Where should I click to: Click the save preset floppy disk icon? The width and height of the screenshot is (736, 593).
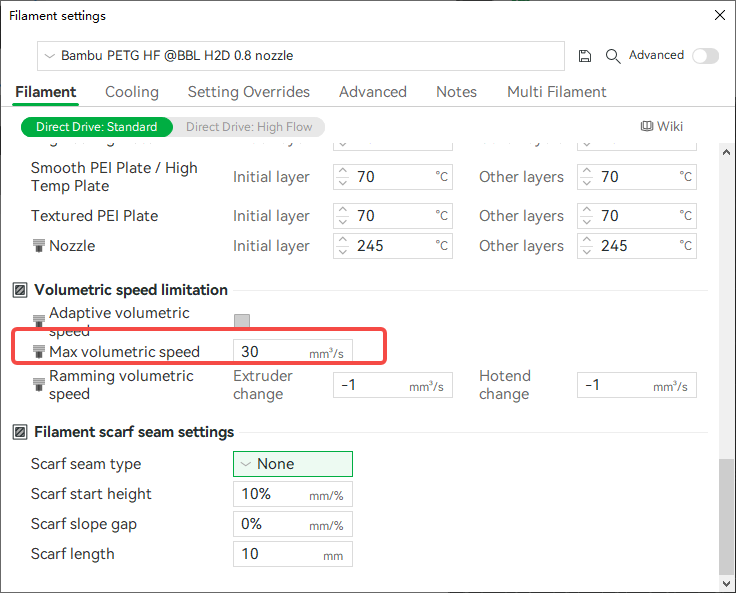[x=584, y=56]
